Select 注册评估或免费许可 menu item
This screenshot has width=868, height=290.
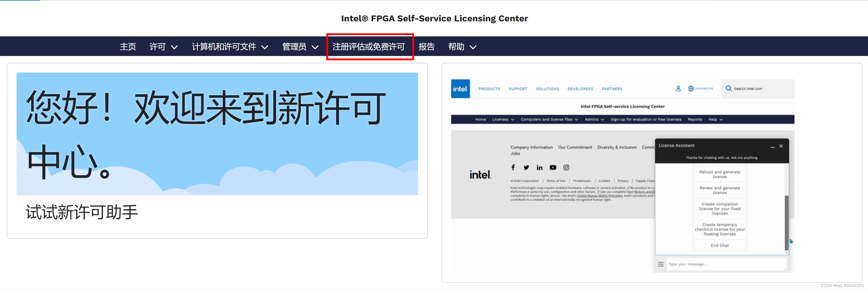pyautogui.click(x=369, y=47)
